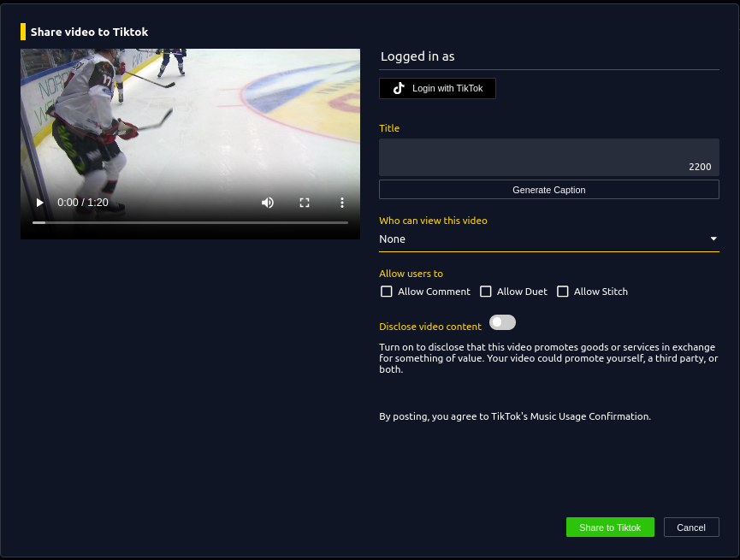Tick the Allow Duet checkbox
Viewport: 740px width, 560px height.
click(x=486, y=292)
